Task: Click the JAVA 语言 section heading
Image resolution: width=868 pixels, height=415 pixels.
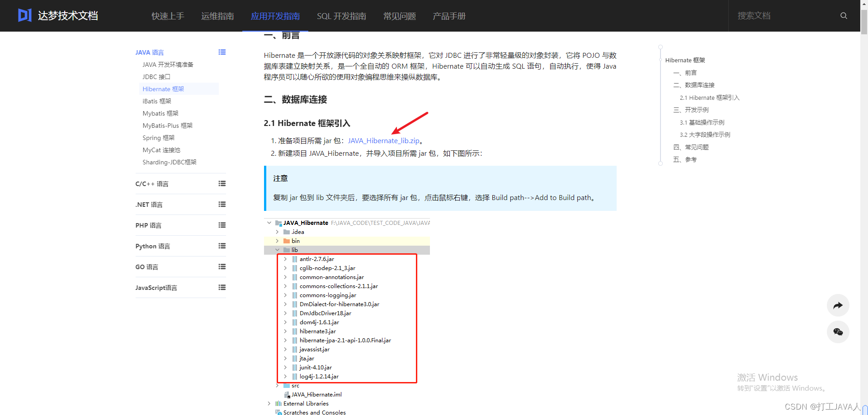Action: click(x=150, y=52)
